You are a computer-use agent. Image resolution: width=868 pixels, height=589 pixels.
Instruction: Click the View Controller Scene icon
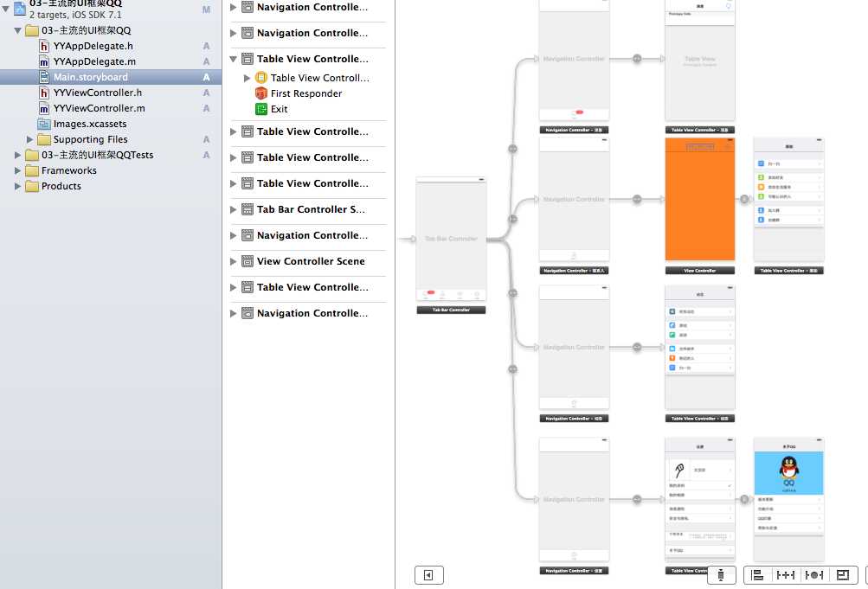tap(248, 261)
